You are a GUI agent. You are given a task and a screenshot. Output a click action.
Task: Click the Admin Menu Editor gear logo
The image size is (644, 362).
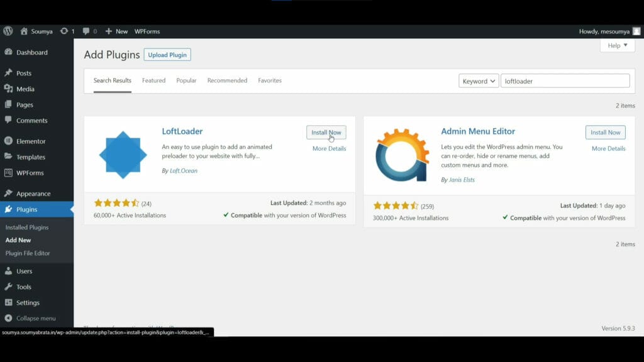[x=402, y=155]
